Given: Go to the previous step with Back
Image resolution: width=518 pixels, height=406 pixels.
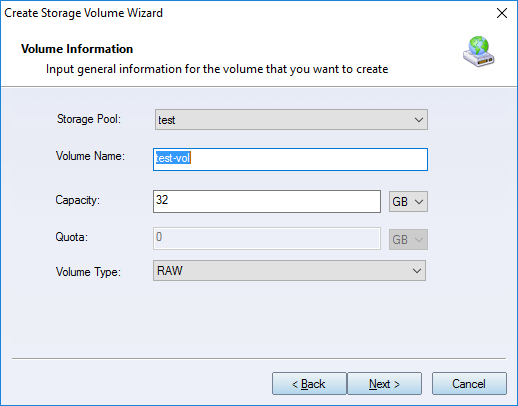Looking at the screenshot, I should pos(309,384).
